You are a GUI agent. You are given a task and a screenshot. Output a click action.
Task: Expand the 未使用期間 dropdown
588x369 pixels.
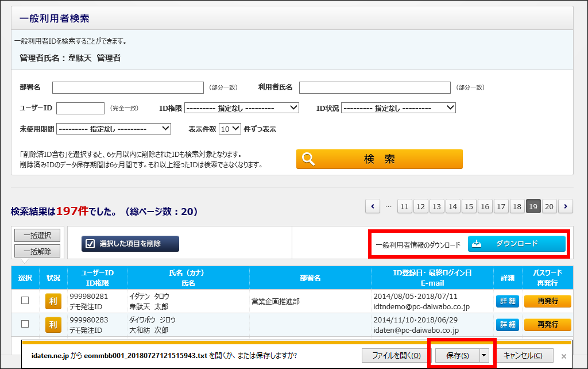pyautogui.click(x=113, y=129)
